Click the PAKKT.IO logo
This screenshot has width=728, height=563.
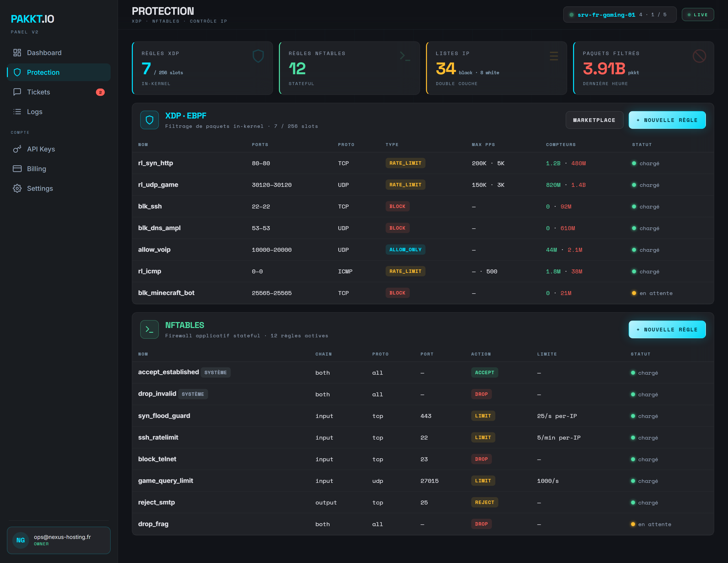(32, 19)
